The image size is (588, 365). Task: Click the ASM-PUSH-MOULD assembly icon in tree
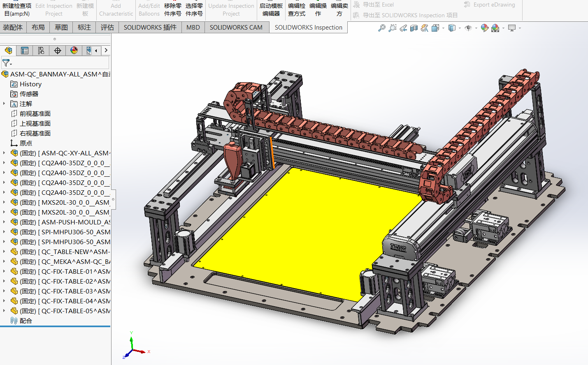point(14,222)
